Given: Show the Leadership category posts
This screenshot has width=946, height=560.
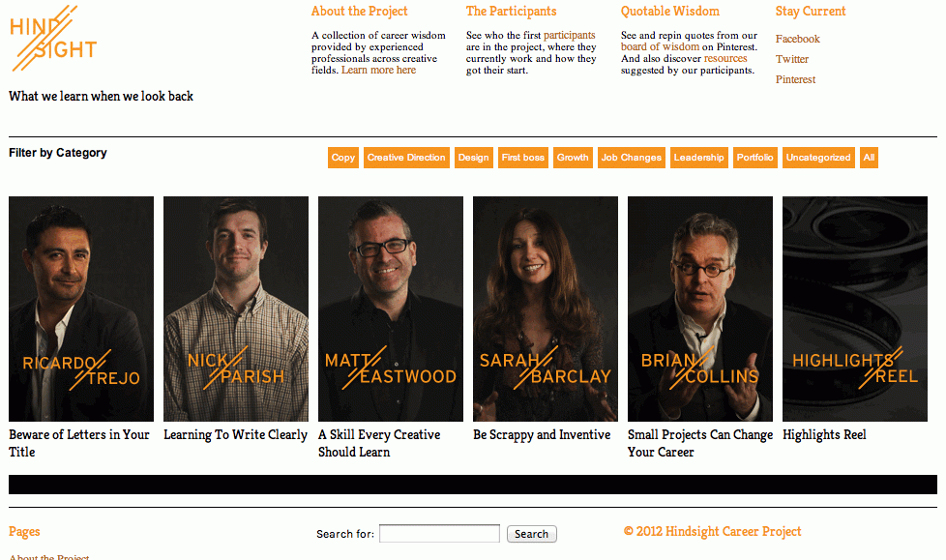Looking at the screenshot, I should pos(698,158).
